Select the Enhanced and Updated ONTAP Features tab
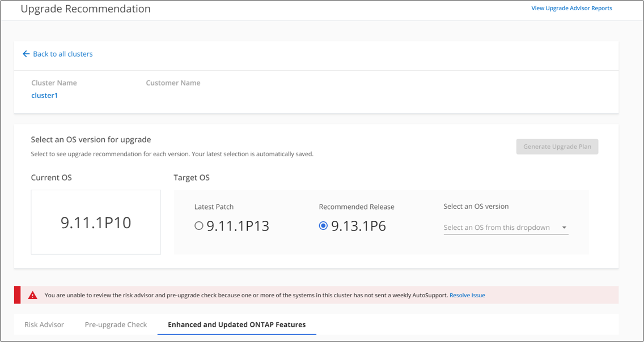Image resolution: width=644 pixels, height=342 pixels. point(236,324)
